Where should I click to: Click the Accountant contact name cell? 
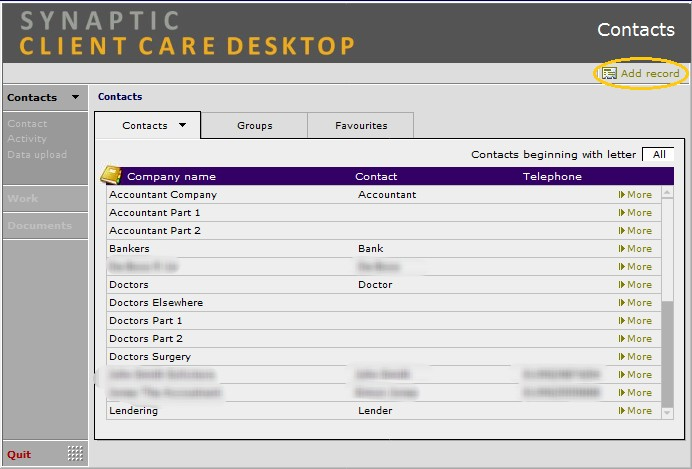point(387,195)
